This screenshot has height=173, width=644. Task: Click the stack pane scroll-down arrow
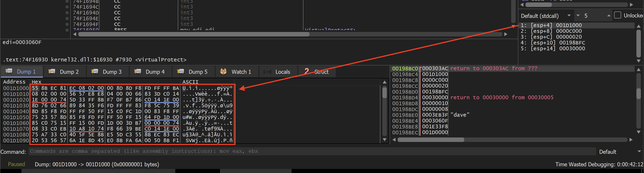(638, 132)
